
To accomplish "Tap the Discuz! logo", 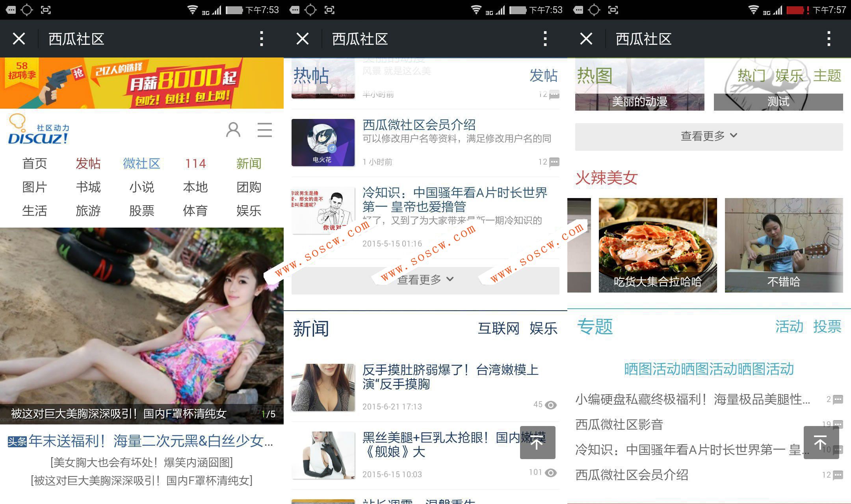I will pyautogui.click(x=39, y=130).
